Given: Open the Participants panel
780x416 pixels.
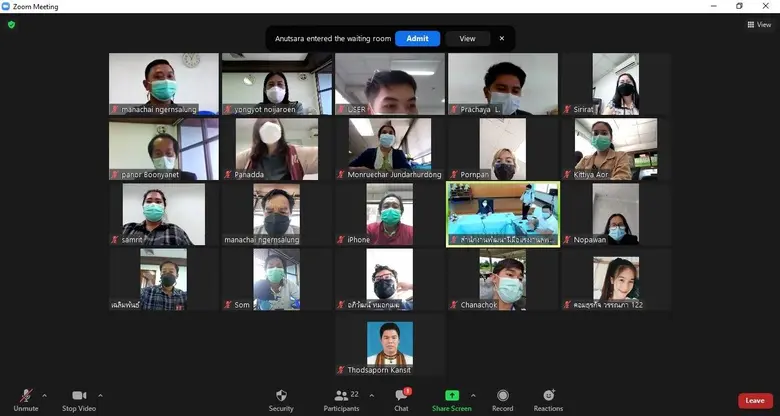Looking at the screenshot, I should pyautogui.click(x=341, y=399).
